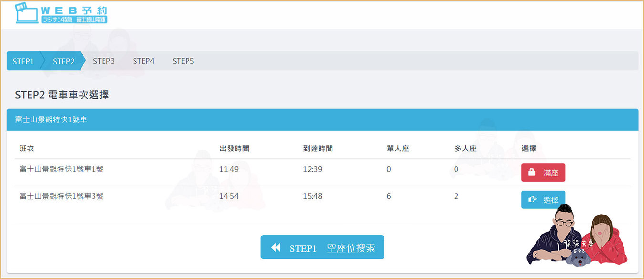The width and height of the screenshot is (644, 279).
Task: Choose the 14:54 train with the 選擇 button
Action: (543, 200)
